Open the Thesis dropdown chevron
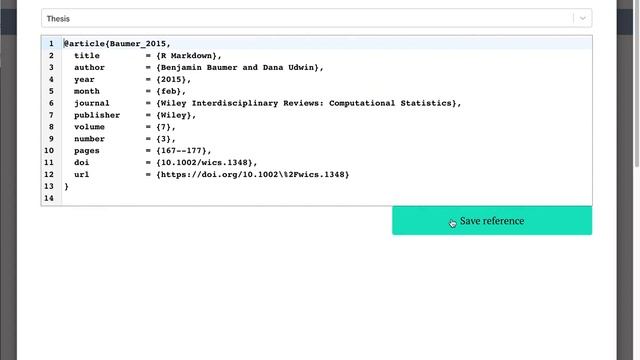 pyautogui.click(x=582, y=18)
